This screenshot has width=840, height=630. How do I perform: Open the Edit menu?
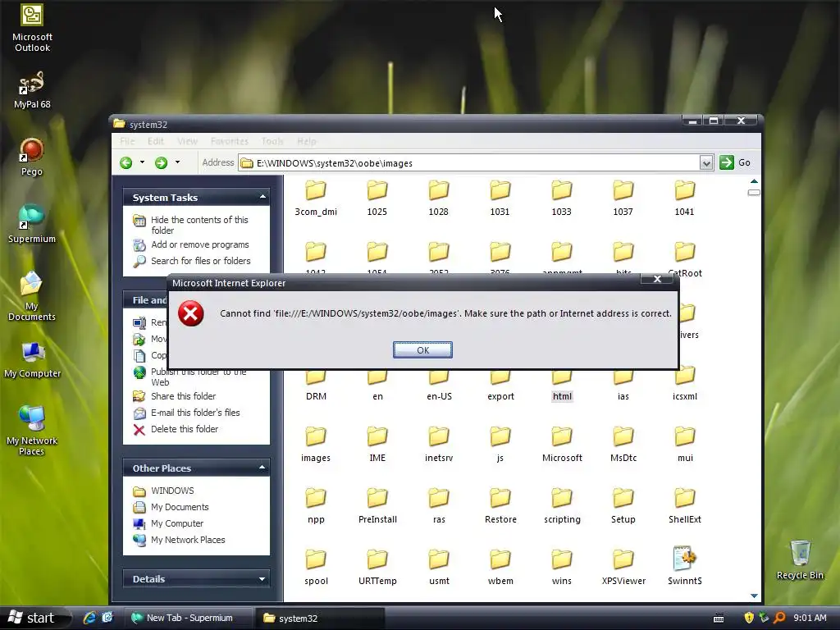[x=155, y=141]
